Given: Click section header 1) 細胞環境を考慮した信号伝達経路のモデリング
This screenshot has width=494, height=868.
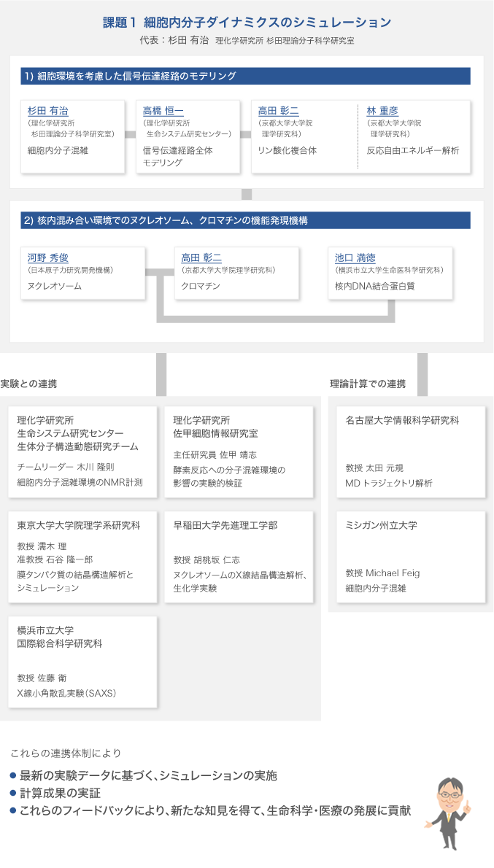Looking at the screenshot, I should pos(246,77).
